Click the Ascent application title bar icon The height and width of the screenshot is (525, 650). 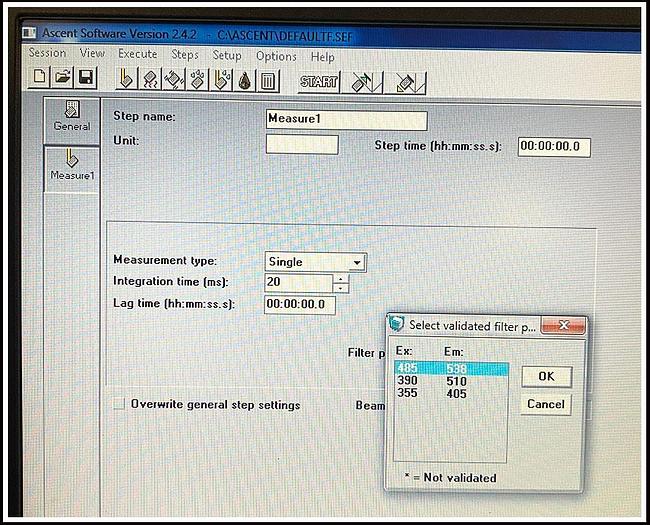click(29, 32)
